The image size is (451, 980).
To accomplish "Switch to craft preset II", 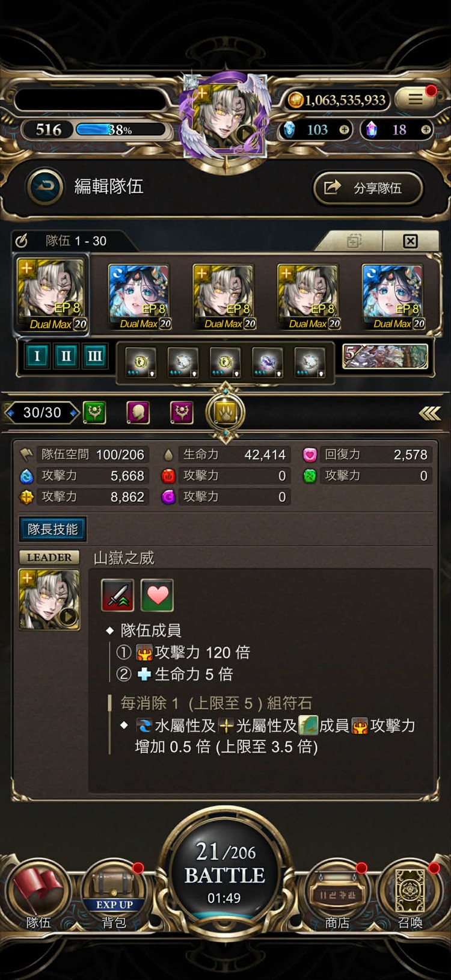I will [x=66, y=356].
